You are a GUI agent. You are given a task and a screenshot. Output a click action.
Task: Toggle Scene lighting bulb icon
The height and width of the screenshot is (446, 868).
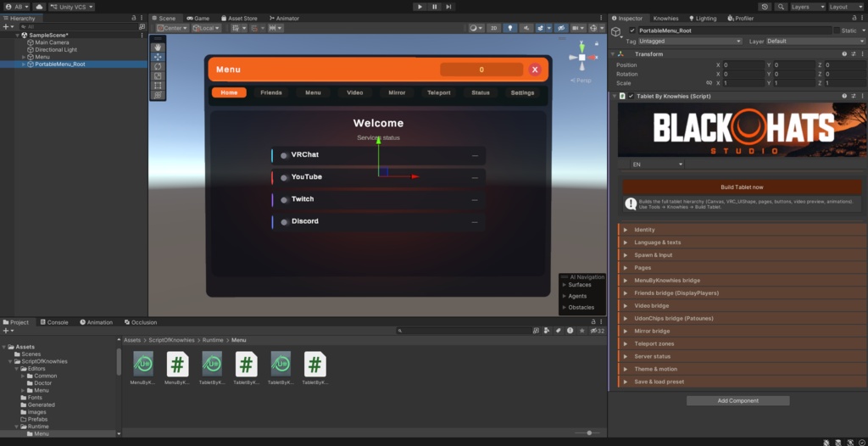509,28
